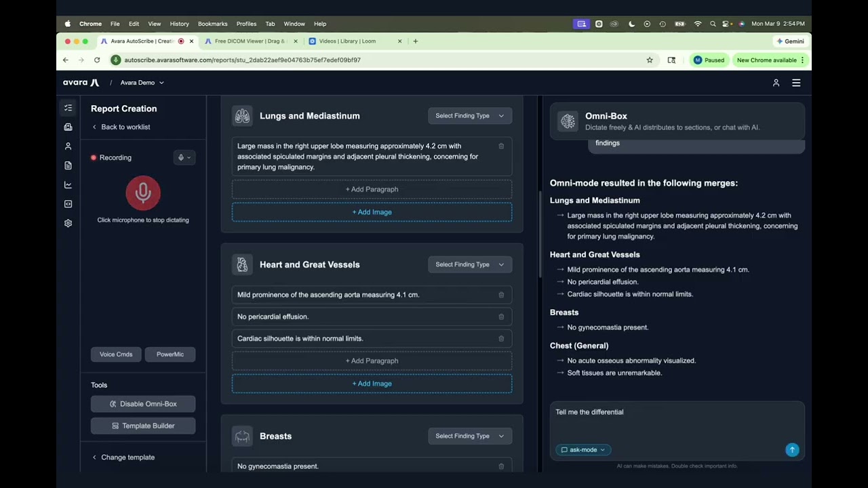Open the user icon in left sidebar

point(68,146)
